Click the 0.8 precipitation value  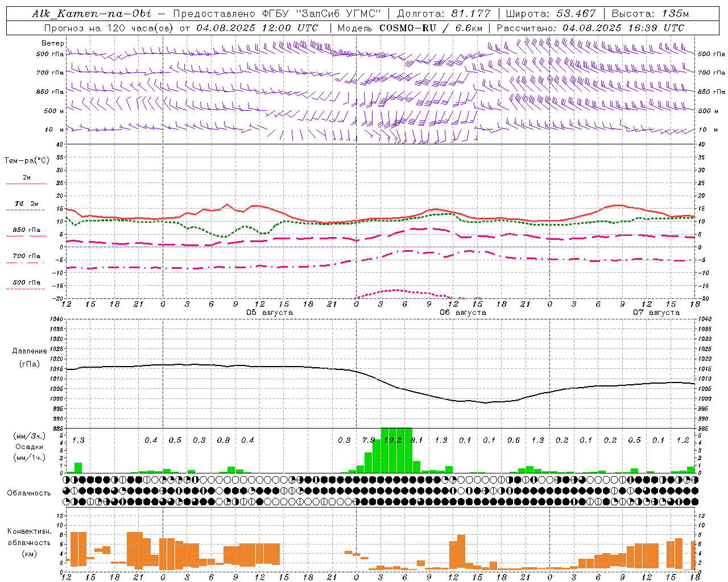click(224, 440)
